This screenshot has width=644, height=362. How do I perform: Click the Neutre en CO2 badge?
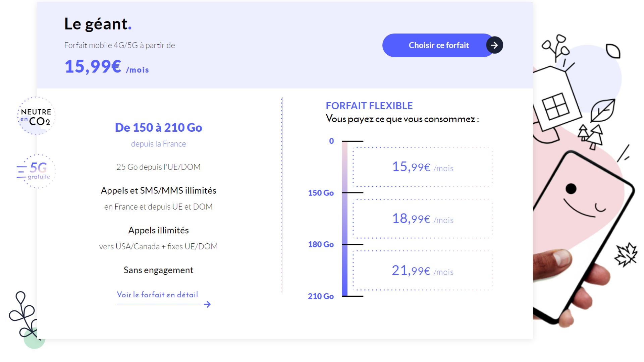click(x=36, y=116)
